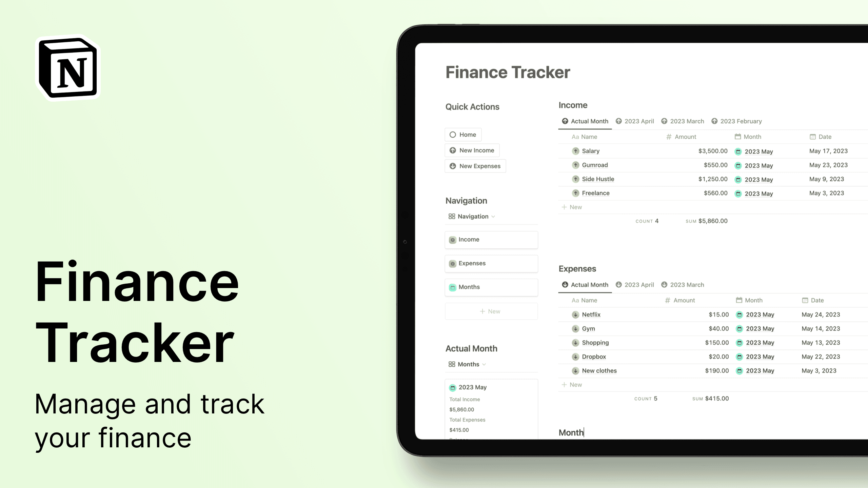Click the New entry button under Expenses
Viewport: 868px width, 488px height.
pyautogui.click(x=572, y=384)
